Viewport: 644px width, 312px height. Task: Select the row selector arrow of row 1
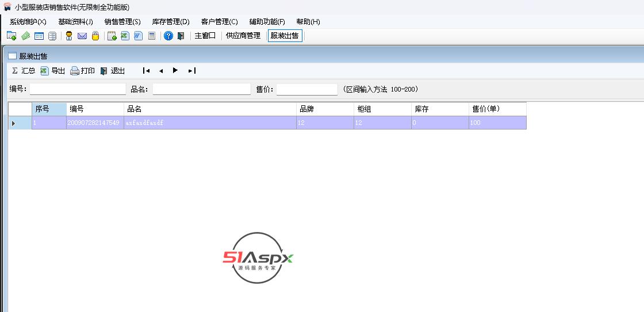(14, 123)
